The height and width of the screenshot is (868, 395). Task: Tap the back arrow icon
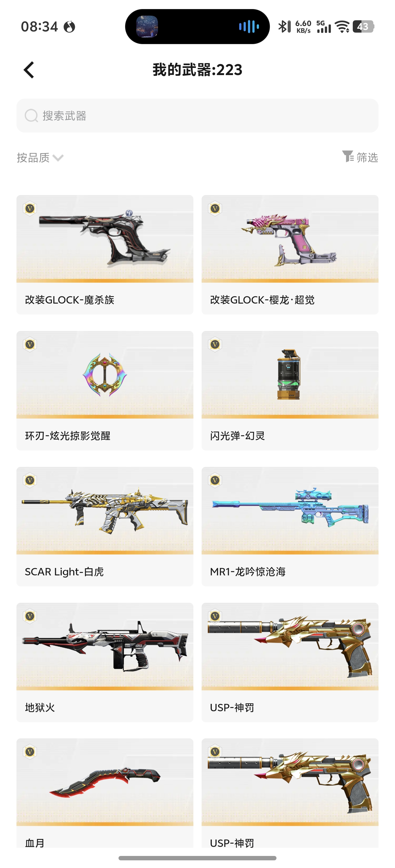(29, 70)
